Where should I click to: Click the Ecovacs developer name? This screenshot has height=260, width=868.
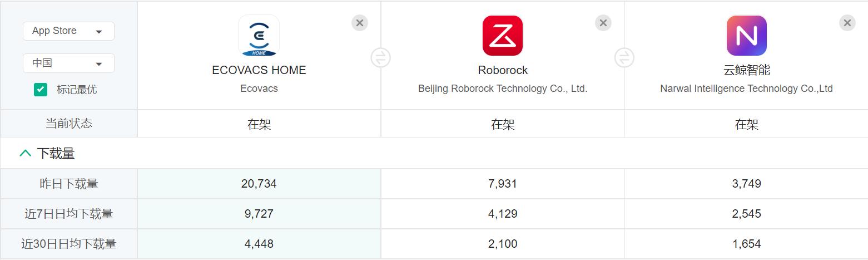[x=259, y=89]
